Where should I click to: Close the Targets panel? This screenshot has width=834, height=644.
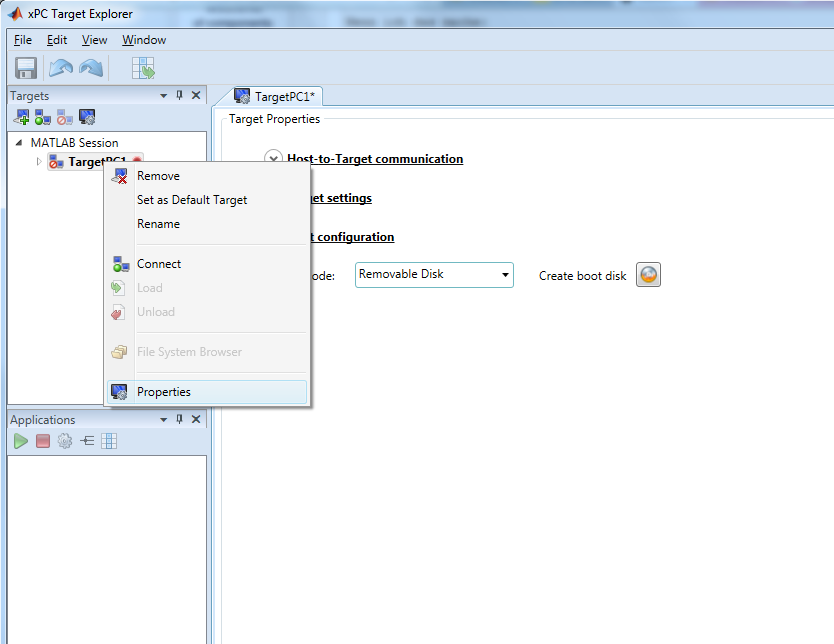196,95
